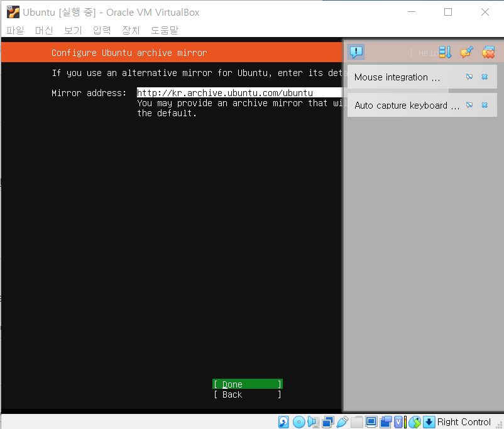Clear all notifications with the red X icon
Viewport: 504px width, 429px height.
click(488, 52)
